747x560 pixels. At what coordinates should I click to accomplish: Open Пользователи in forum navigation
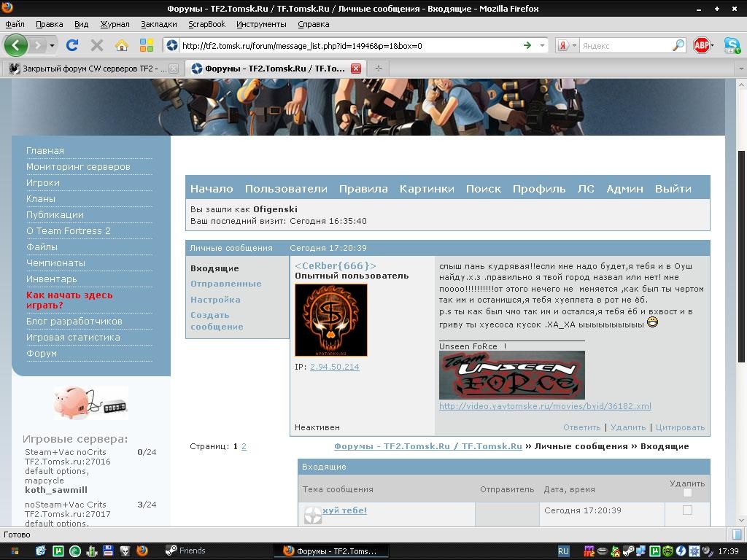point(286,189)
